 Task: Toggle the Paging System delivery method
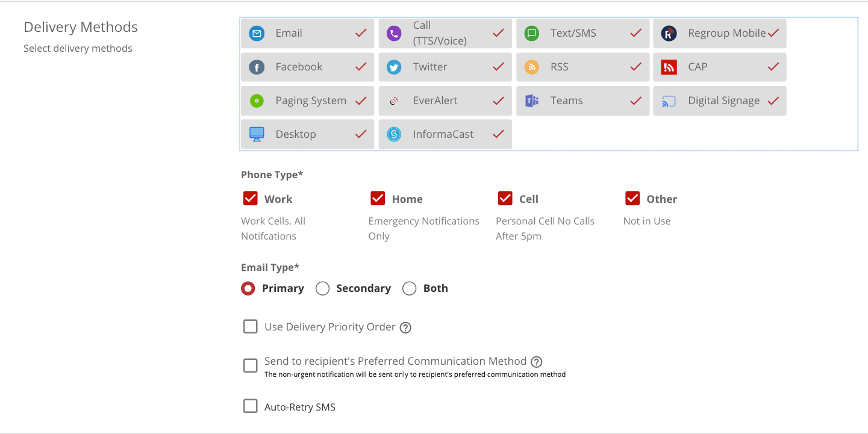307,101
